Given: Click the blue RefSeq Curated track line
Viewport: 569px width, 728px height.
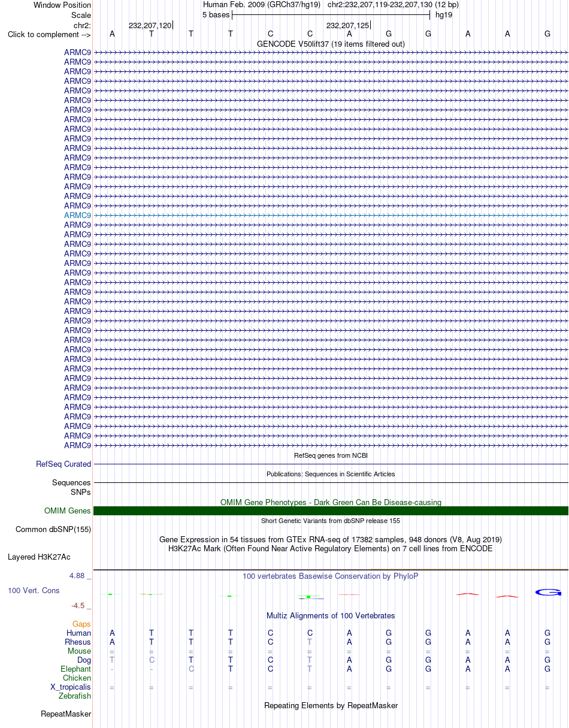Looking at the screenshot, I should pos(331,464).
